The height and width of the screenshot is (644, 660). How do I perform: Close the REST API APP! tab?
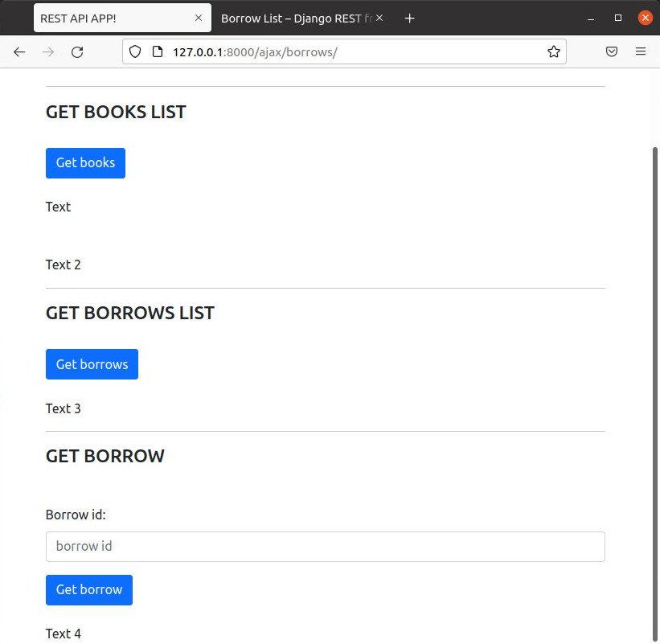coord(199,18)
